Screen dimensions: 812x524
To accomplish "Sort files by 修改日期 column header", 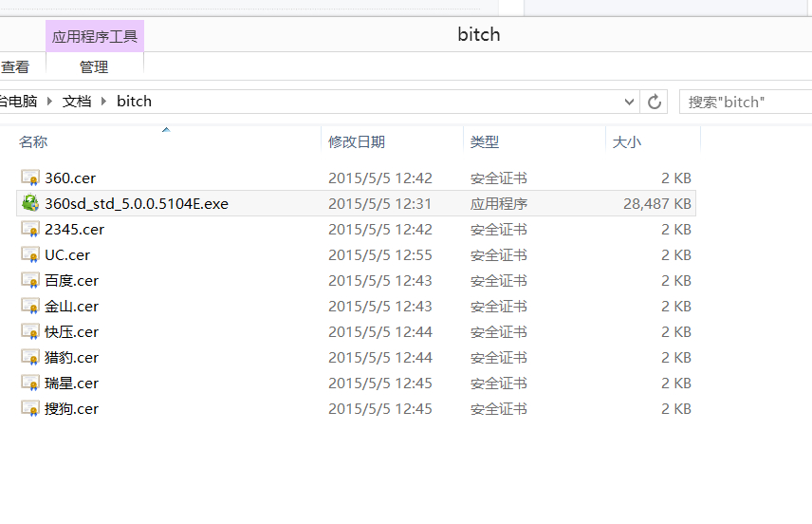I will coord(357,142).
